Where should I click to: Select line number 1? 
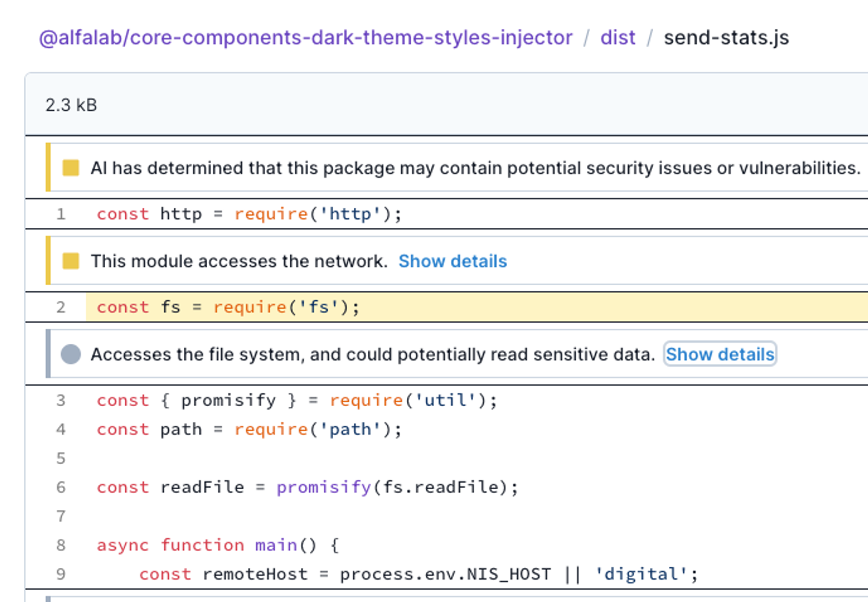[x=61, y=214]
